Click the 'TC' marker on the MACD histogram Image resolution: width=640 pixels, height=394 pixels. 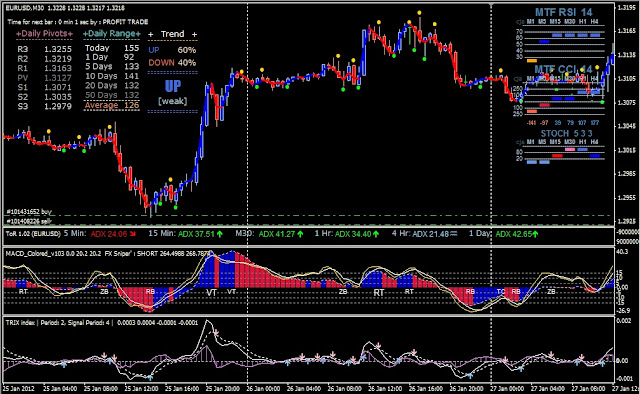(500, 292)
